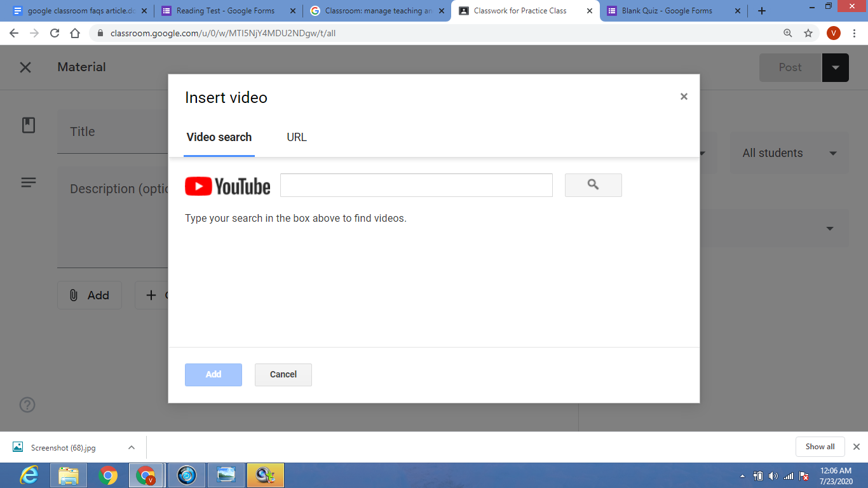Image resolution: width=868 pixels, height=488 pixels.
Task: Close the Material editor with X
Action: [25, 67]
